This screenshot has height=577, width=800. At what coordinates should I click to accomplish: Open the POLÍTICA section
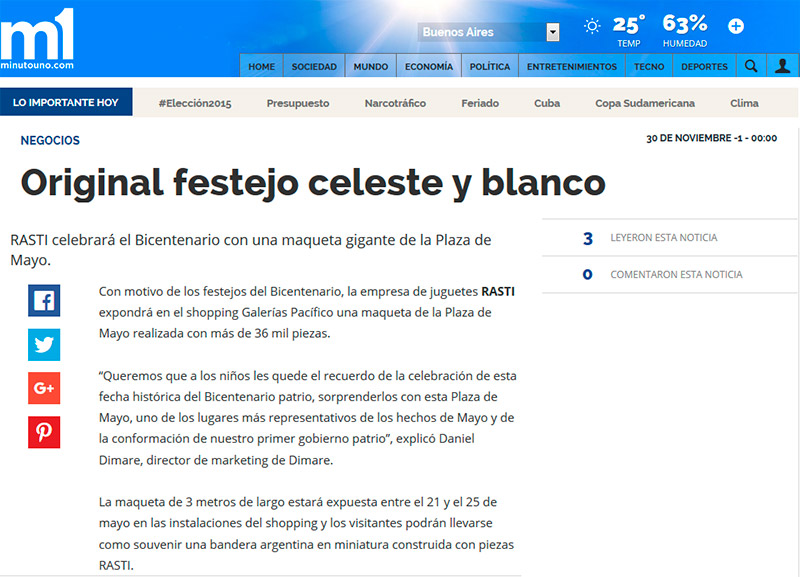tap(490, 66)
